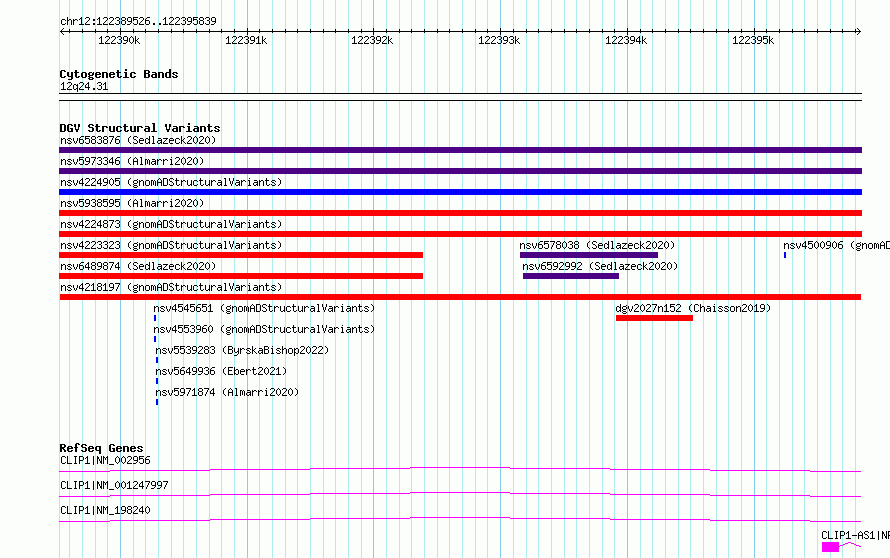The height and width of the screenshot is (558, 890).
Task: Click the nsv4500906 variant label
Action: point(837,245)
